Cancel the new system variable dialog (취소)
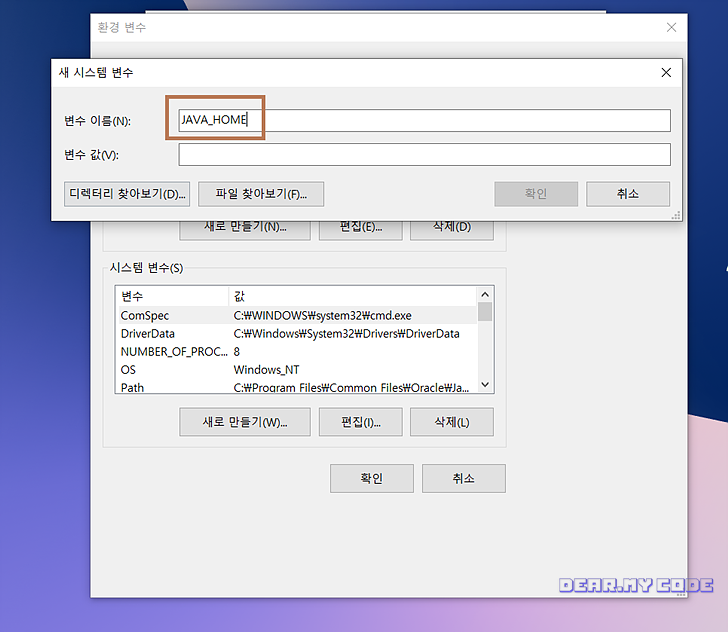This screenshot has width=728, height=632. tap(628, 194)
